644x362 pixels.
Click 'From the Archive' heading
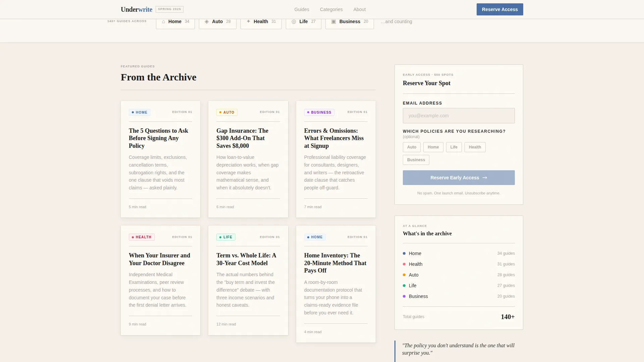(158, 77)
